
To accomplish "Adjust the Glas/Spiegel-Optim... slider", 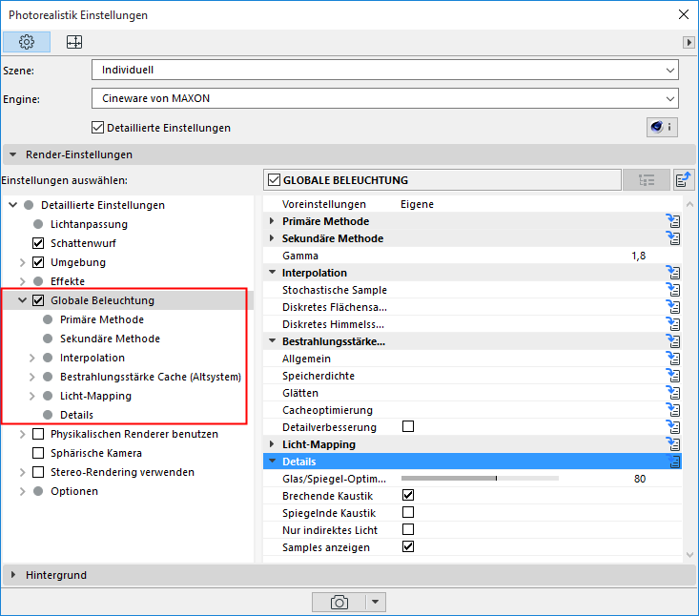I will [480, 479].
